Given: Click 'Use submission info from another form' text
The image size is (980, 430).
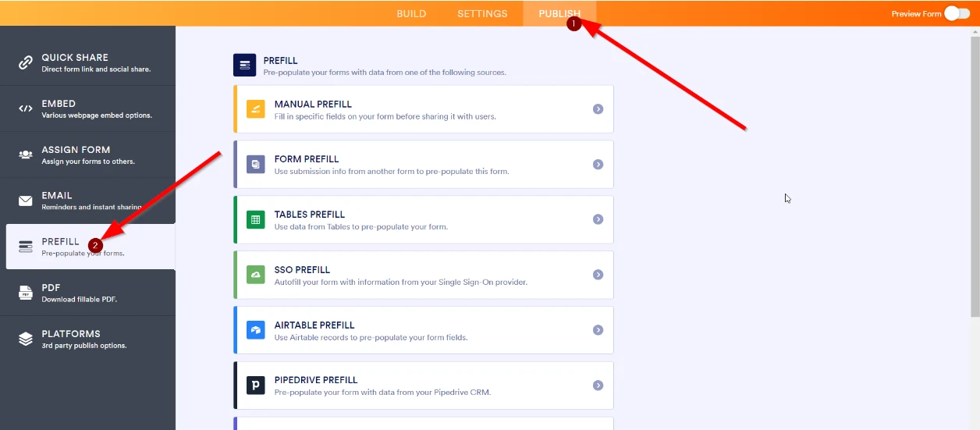Looking at the screenshot, I should tap(392, 172).
